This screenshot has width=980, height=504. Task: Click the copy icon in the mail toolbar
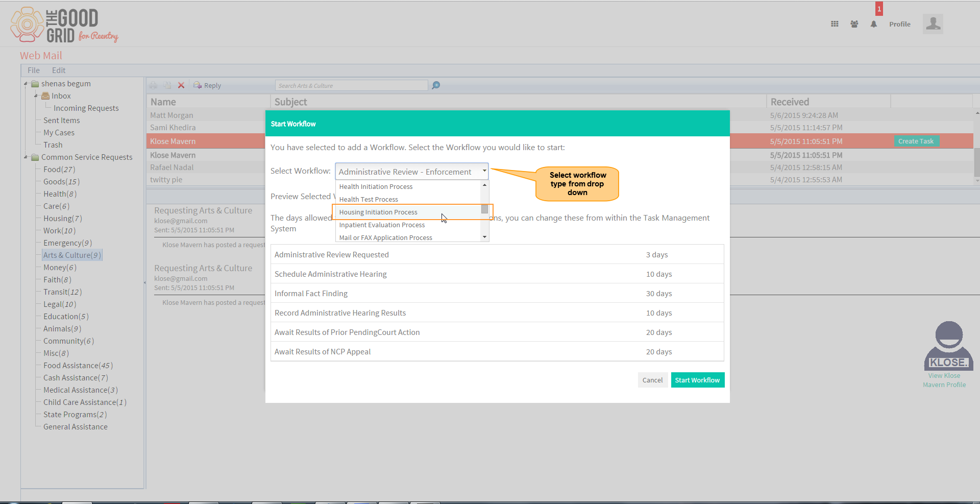[167, 85]
